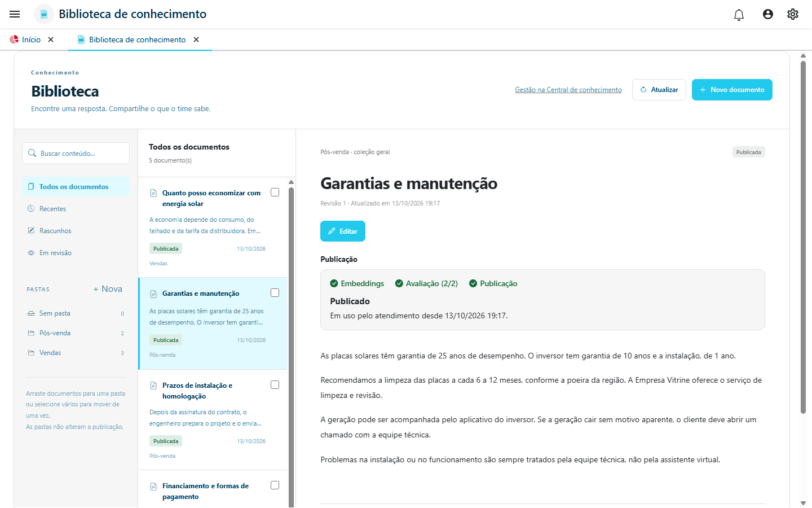812x508 pixels.
Task: Tick checkbox for Financiamento e formas document
Action: pyautogui.click(x=275, y=485)
